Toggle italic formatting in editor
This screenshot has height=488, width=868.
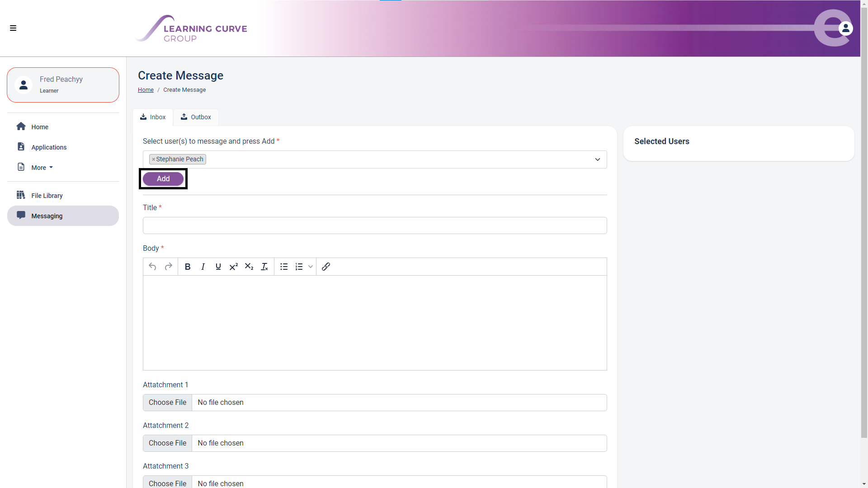(203, 267)
